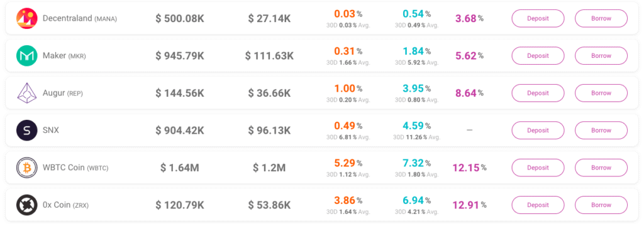Borrow WBTC Coin
The height and width of the screenshot is (226, 644).
[601, 168]
